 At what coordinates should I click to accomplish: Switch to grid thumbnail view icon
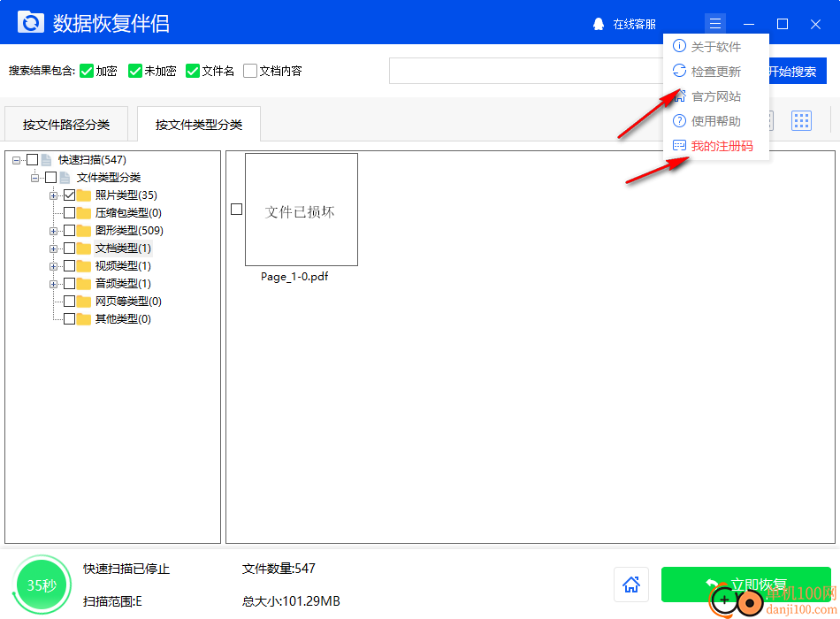pos(801,121)
